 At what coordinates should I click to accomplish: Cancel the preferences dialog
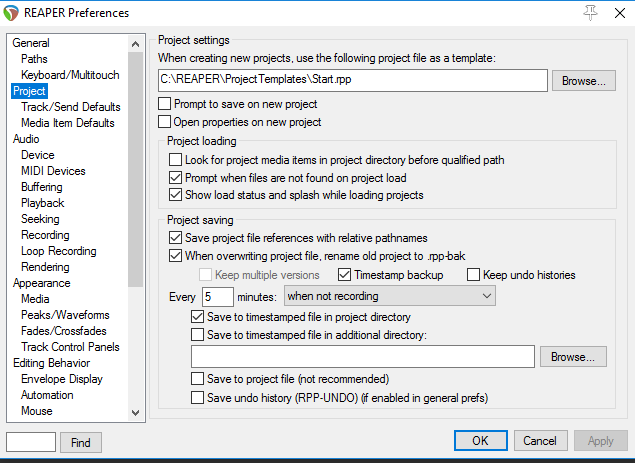tap(540, 440)
